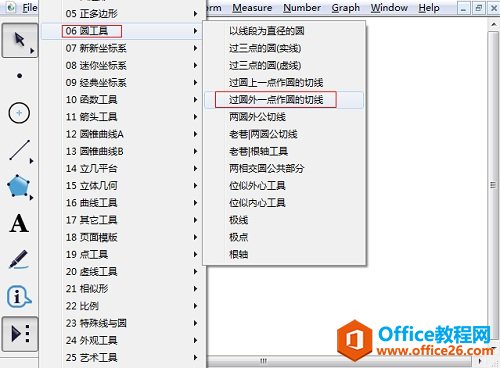
Task: Choose 过三点的圆(虚线) tool
Action: (284, 65)
